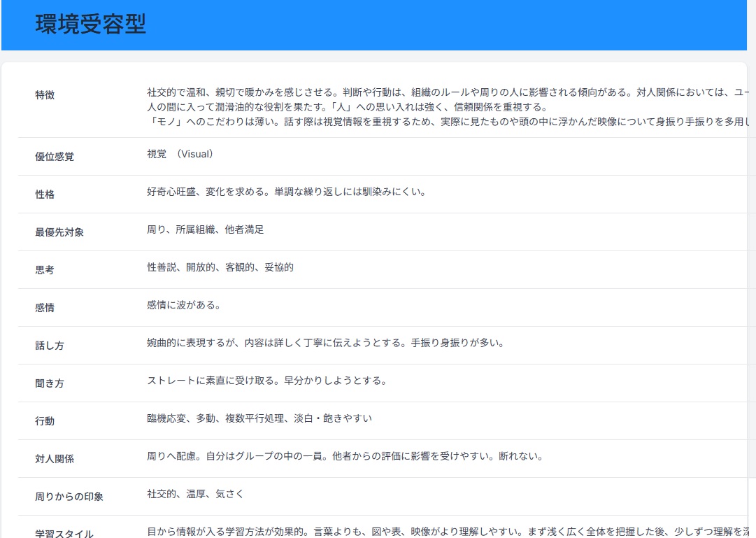Screen dimensions: 756x538
Task: Click the 周りからの印象 row label
Action: pyautogui.click(x=69, y=497)
